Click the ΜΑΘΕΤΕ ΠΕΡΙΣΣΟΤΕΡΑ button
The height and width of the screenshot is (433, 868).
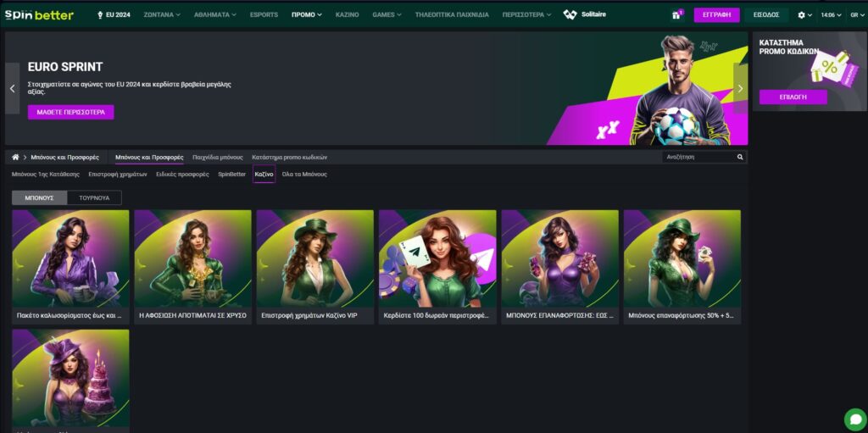click(70, 112)
